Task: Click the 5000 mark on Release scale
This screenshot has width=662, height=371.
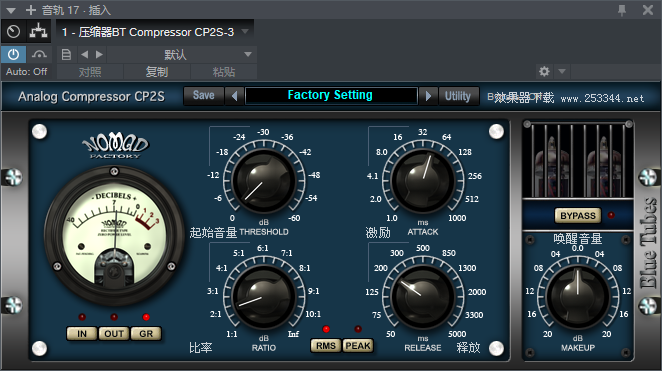Action: point(457,334)
